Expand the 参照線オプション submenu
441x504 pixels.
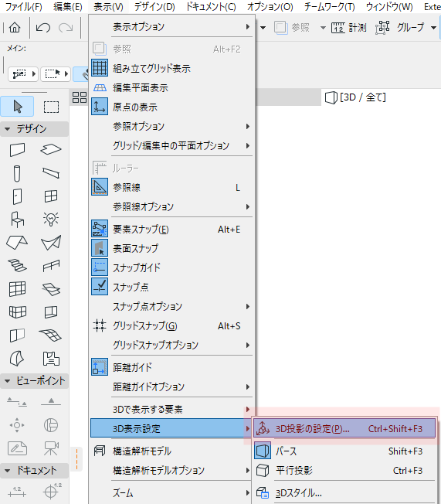pyautogui.click(x=172, y=206)
